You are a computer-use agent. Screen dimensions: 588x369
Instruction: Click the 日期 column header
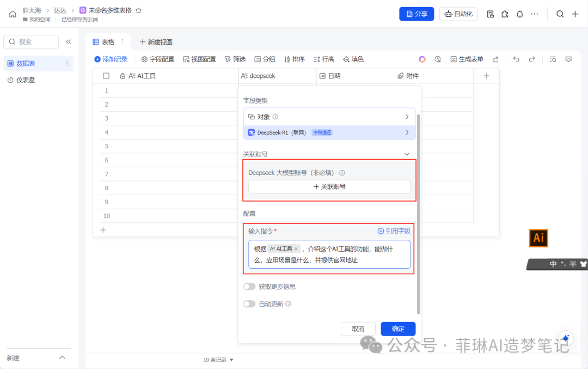pyautogui.click(x=356, y=76)
